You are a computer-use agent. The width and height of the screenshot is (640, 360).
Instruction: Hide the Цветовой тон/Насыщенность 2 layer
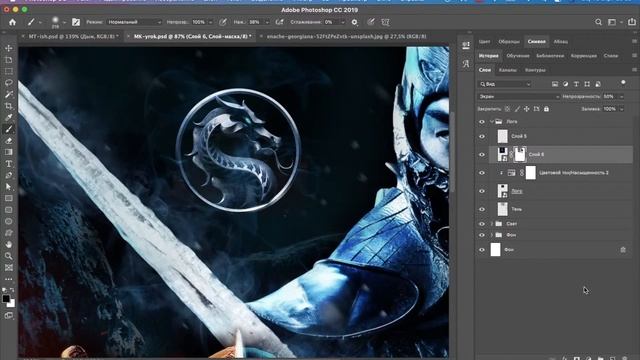[x=482, y=173]
